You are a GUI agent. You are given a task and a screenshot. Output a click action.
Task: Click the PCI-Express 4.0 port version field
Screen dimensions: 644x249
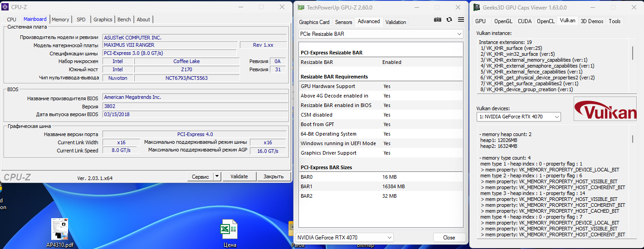pos(195,134)
